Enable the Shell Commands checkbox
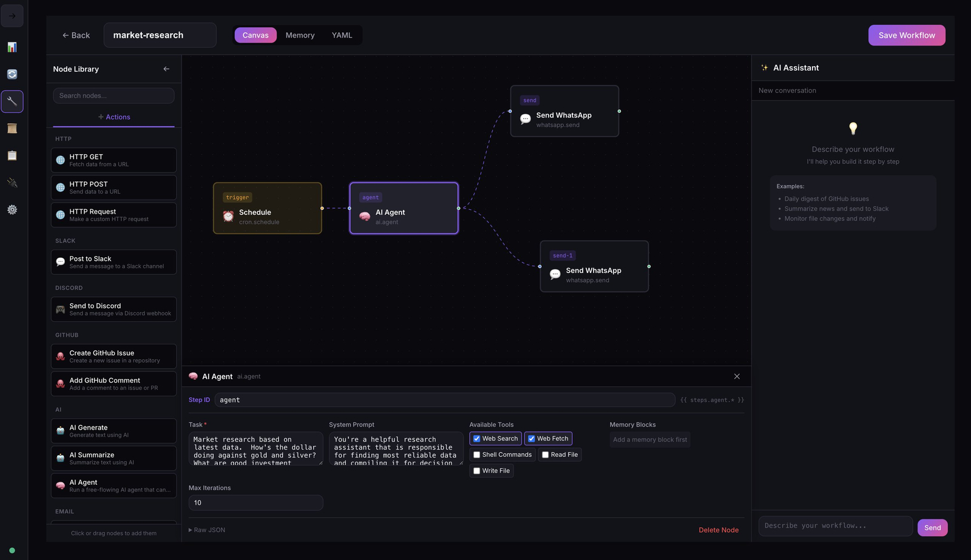The image size is (971, 560). [477, 455]
